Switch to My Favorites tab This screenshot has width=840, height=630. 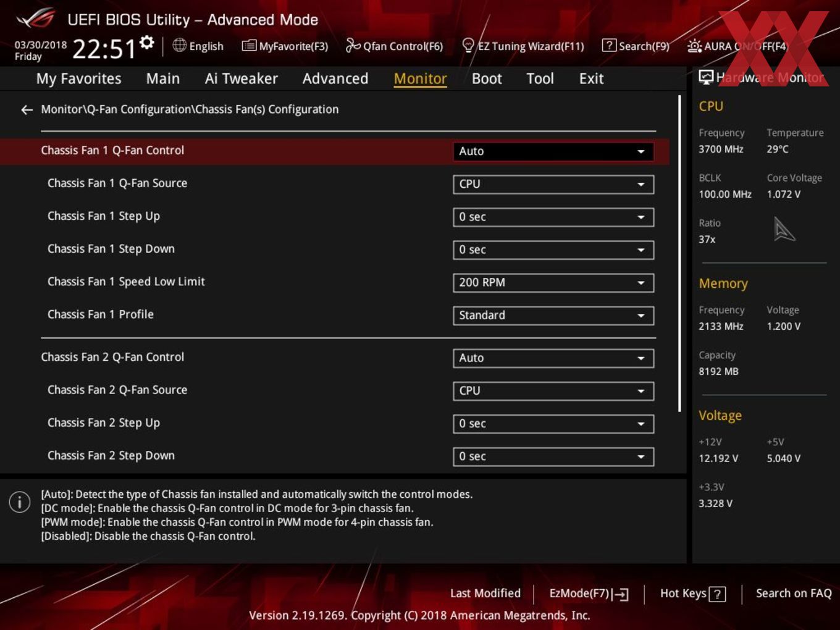pos(78,78)
